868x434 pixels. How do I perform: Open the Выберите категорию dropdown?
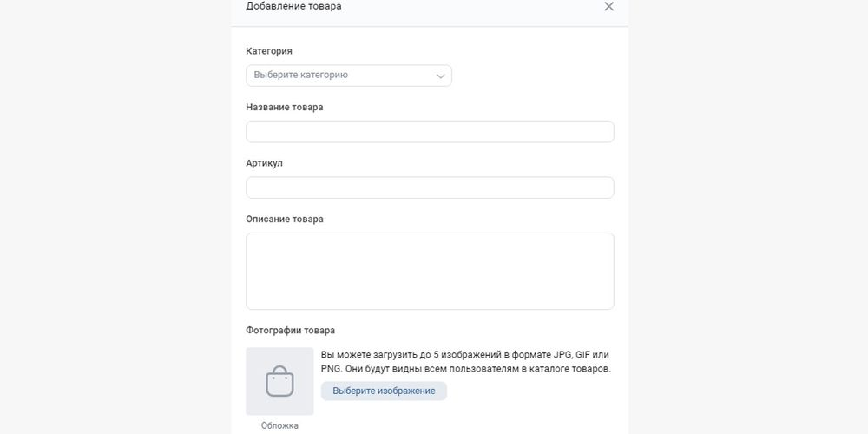coord(349,76)
